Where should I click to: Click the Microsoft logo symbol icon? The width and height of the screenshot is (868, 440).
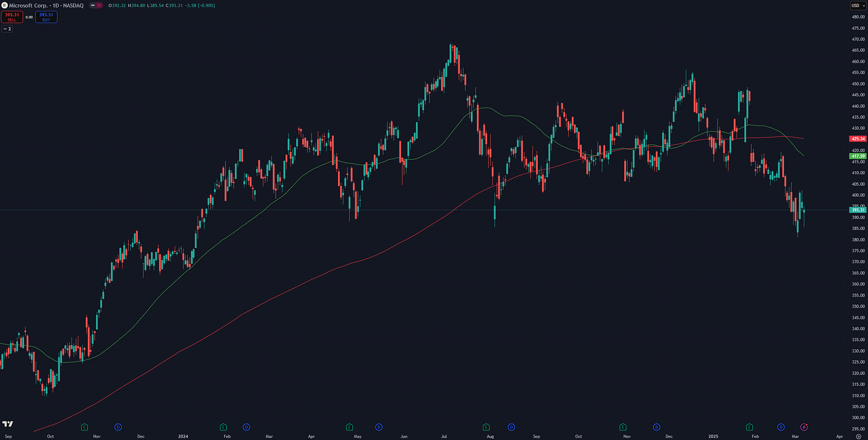4,5
